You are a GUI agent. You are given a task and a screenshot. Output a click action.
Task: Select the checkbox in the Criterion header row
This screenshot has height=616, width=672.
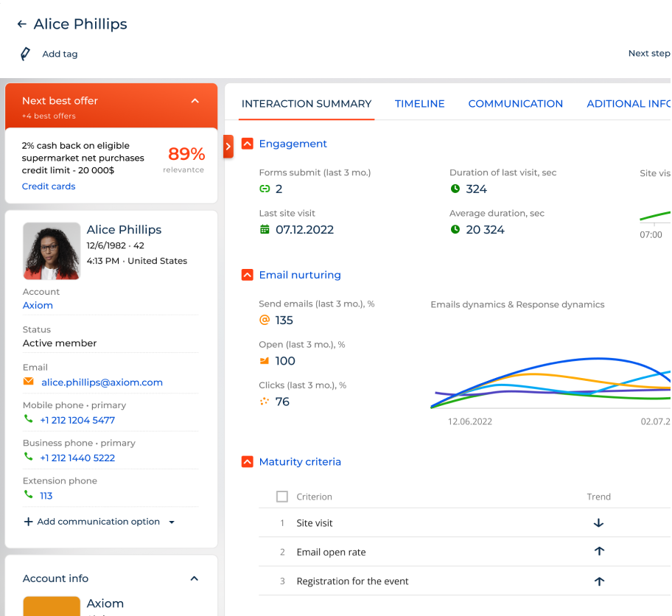click(x=281, y=496)
